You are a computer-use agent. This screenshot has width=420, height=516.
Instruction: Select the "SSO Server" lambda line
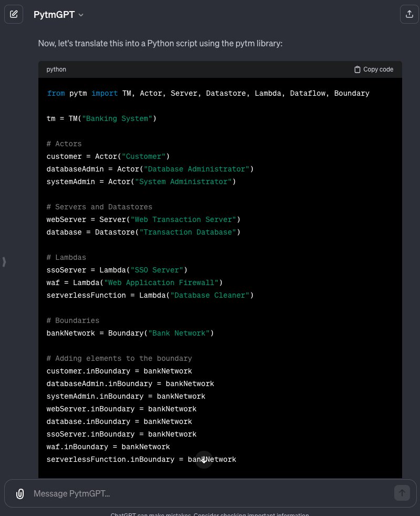(117, 270)
